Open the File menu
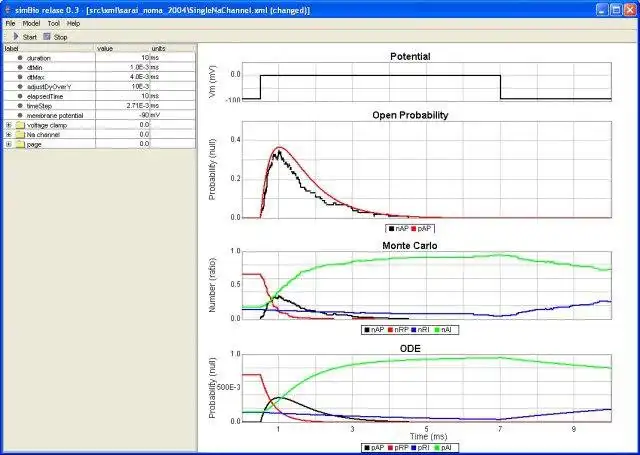 click(10, 24)
